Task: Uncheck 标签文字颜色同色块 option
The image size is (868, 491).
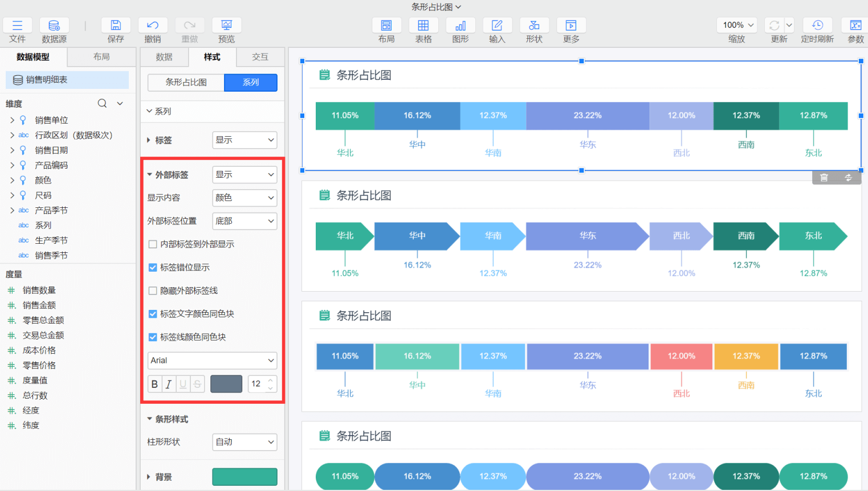Action: point(153,313)
